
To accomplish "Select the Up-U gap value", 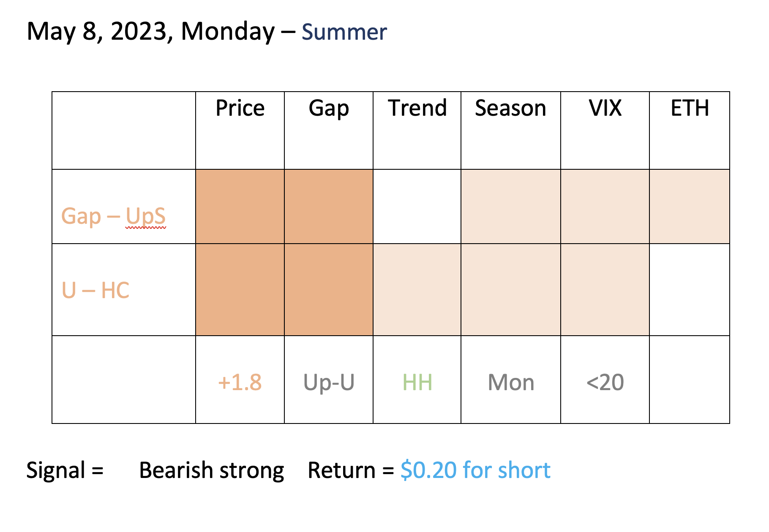I will pos(329,383).
